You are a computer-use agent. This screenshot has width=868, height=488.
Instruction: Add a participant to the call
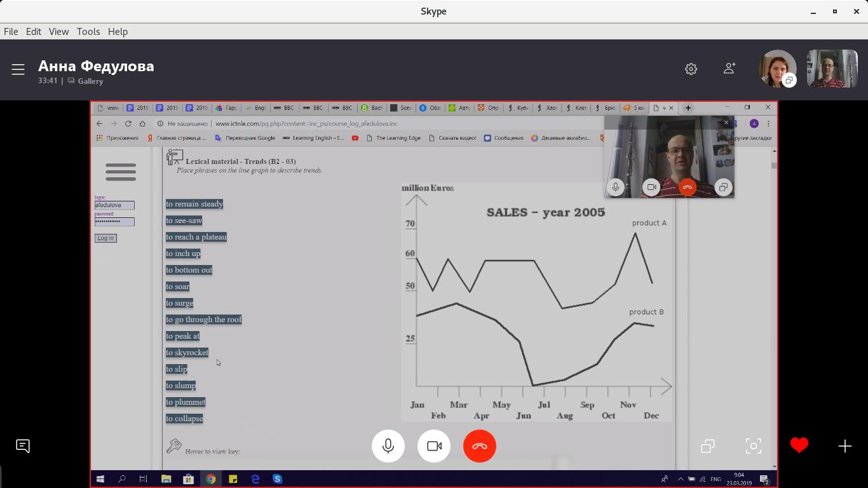click(729, 69)
